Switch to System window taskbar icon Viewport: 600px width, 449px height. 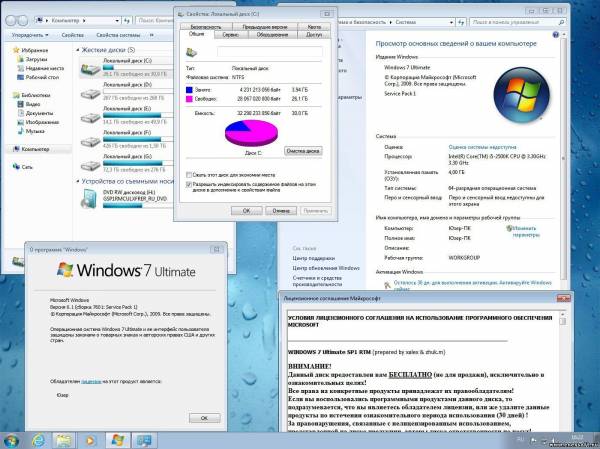pos(144,441)
